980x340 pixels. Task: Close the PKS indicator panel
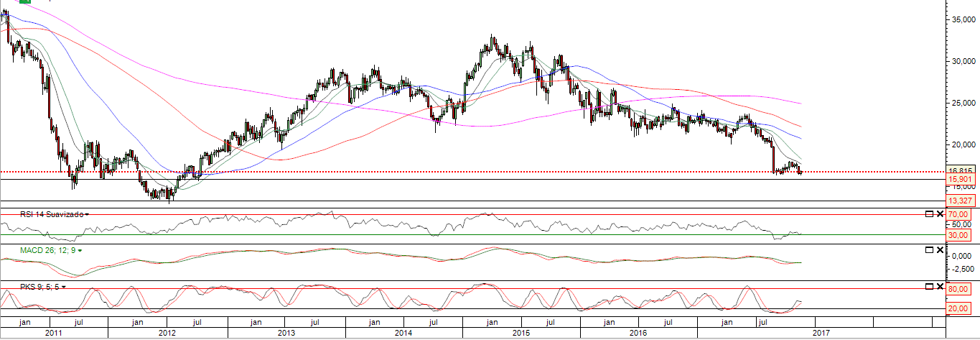click(x=940, y=286)
